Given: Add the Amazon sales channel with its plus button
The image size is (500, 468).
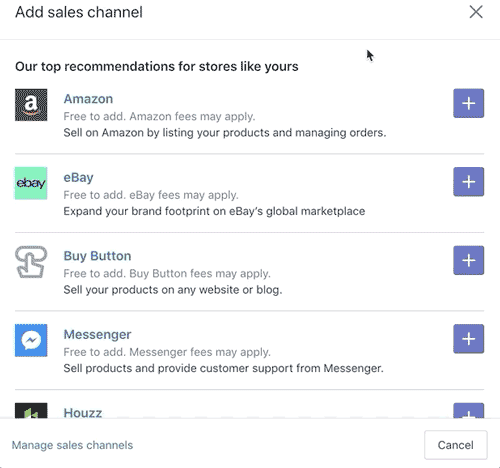Looking at the screenshot, I should pyautogui.click(x=468, y=103).
